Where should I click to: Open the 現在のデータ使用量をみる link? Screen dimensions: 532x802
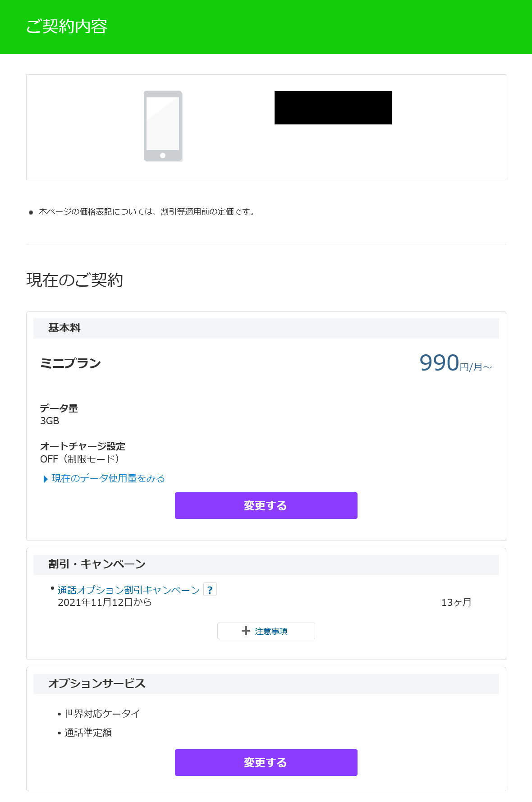pyautogui.click(x=108, y=478)
